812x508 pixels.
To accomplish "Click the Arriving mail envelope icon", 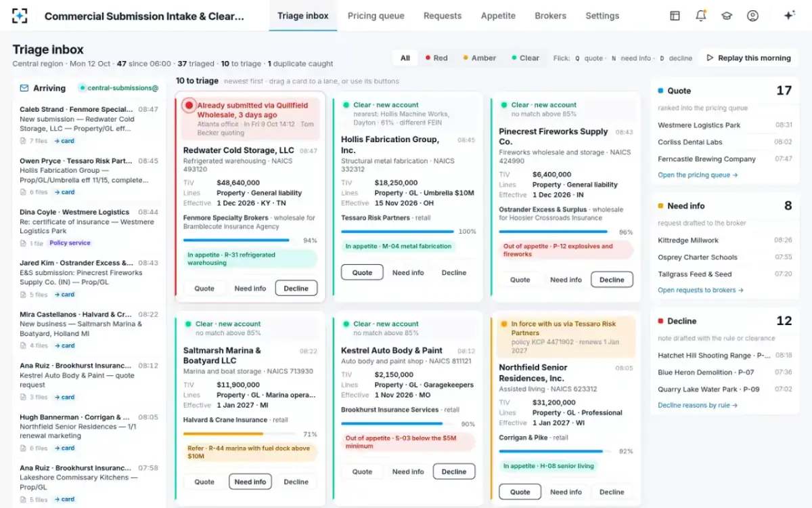I will tap(24, 88).
